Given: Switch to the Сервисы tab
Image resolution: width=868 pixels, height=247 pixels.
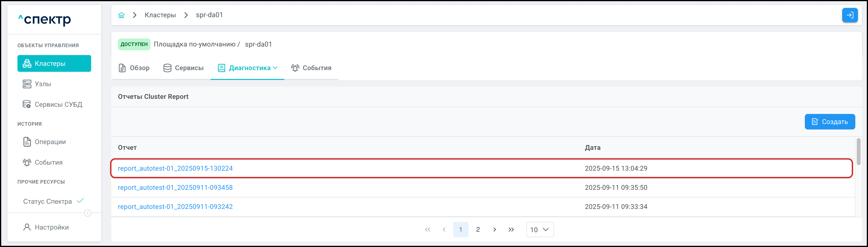Looking at the screenshot, I should click(184, 68).
